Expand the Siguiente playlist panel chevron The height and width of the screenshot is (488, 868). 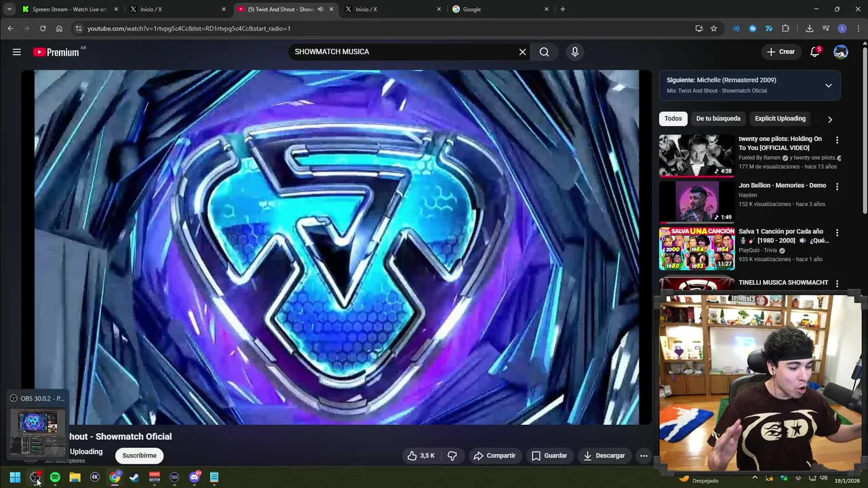tap(828, 85)
